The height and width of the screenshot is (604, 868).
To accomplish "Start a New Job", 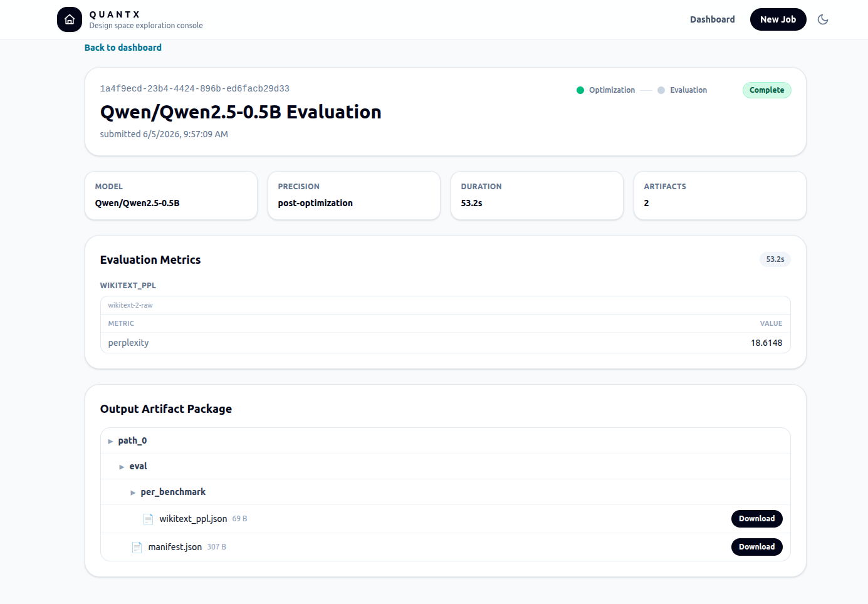I will pos(778,19).
